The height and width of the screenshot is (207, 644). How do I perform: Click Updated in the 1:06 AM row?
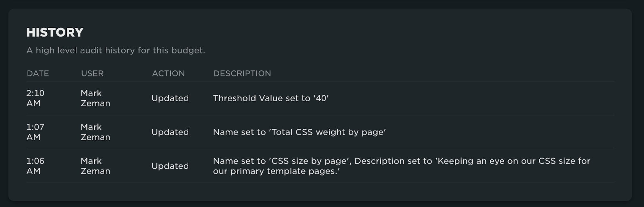click(x=170, y=166)
